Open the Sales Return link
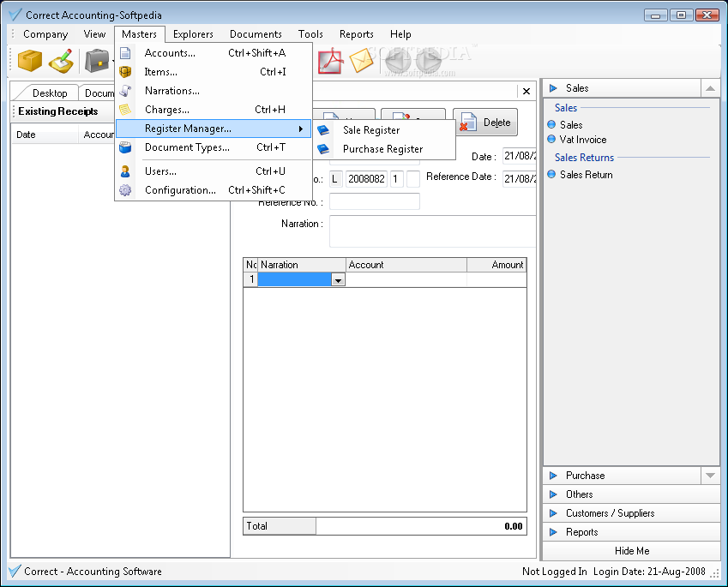The width and height of the screenshot is (728, 587). pos(587,175)
